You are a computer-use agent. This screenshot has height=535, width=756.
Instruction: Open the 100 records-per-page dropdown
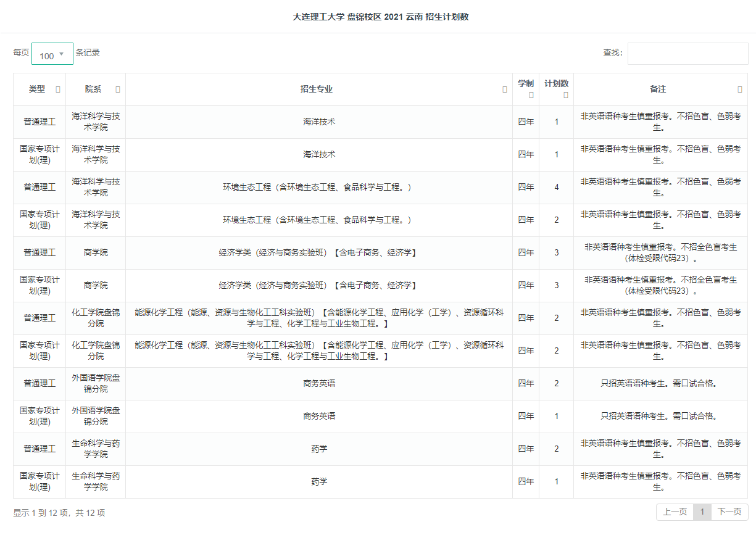pos(52,54)
